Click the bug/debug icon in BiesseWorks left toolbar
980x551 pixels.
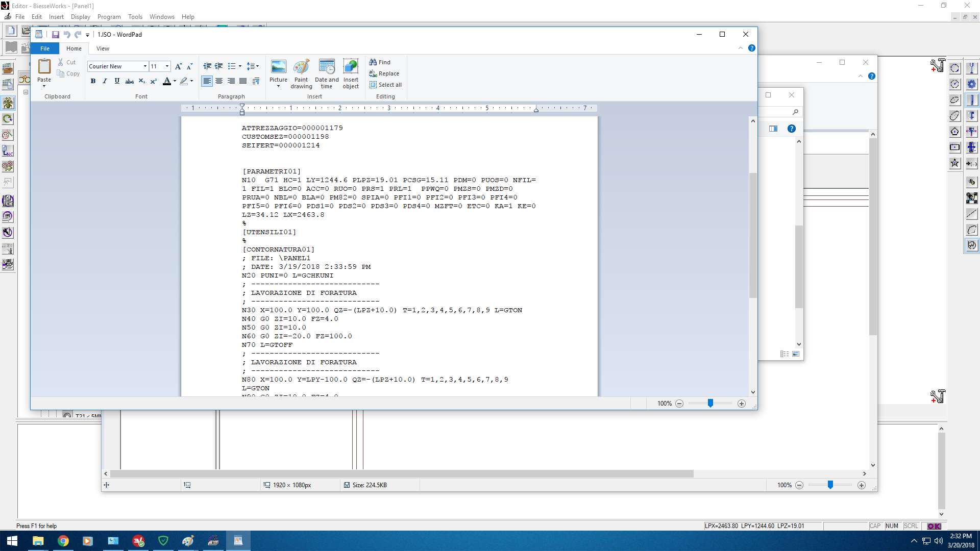pyautogui.click(x=8, y=103)
